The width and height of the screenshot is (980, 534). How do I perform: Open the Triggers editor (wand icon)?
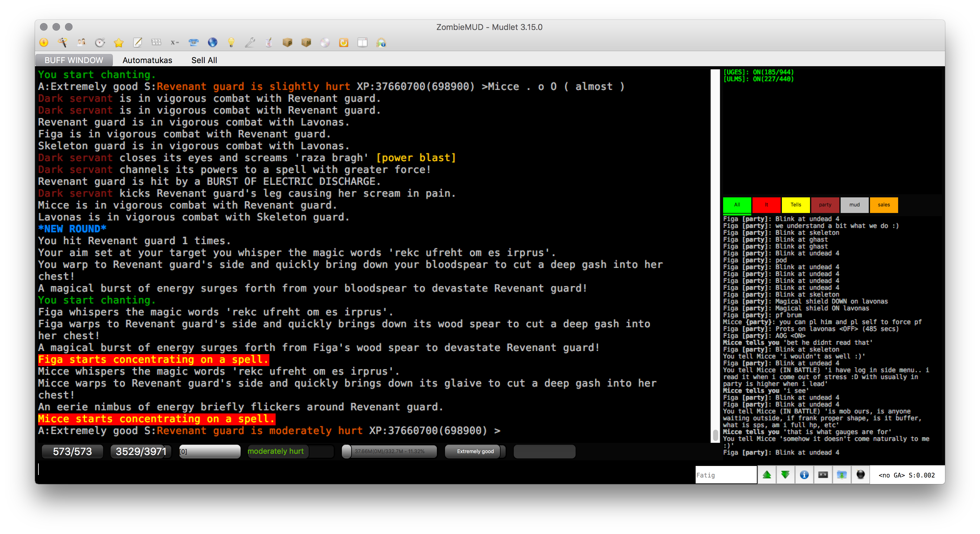pyautogui.click(x=62, y=42)
